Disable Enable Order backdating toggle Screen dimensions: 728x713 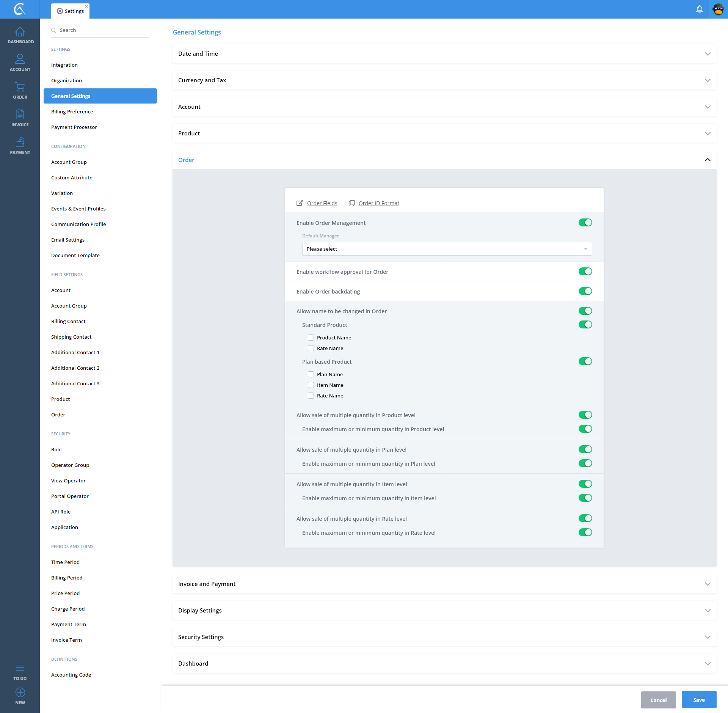click(585, 291)
